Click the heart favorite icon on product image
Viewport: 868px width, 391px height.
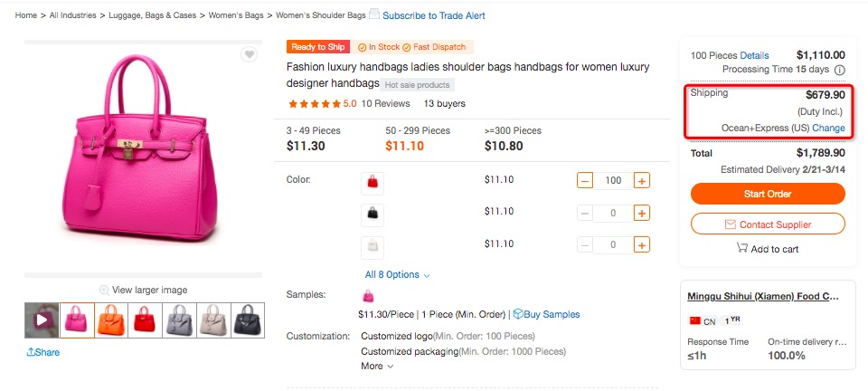point(249,55)
